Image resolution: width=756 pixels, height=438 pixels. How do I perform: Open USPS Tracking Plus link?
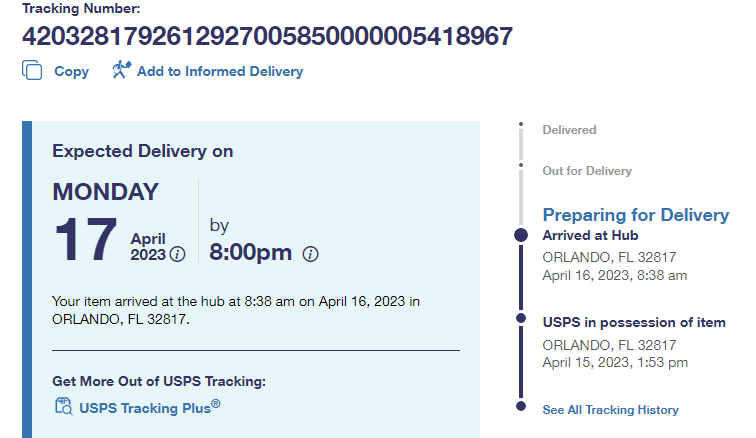tap(149, 406)
